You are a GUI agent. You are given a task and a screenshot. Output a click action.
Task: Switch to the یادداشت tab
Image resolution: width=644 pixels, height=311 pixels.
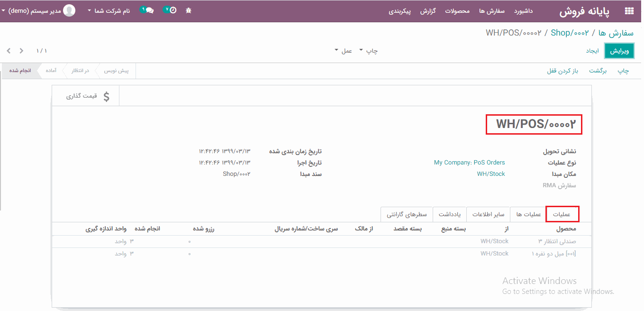click(x=450, y=214)
